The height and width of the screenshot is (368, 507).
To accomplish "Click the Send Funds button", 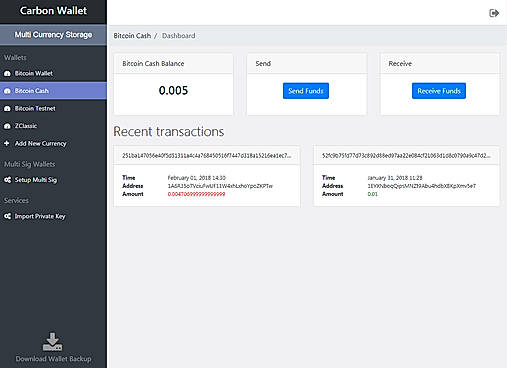I will (x=306, y=91).
